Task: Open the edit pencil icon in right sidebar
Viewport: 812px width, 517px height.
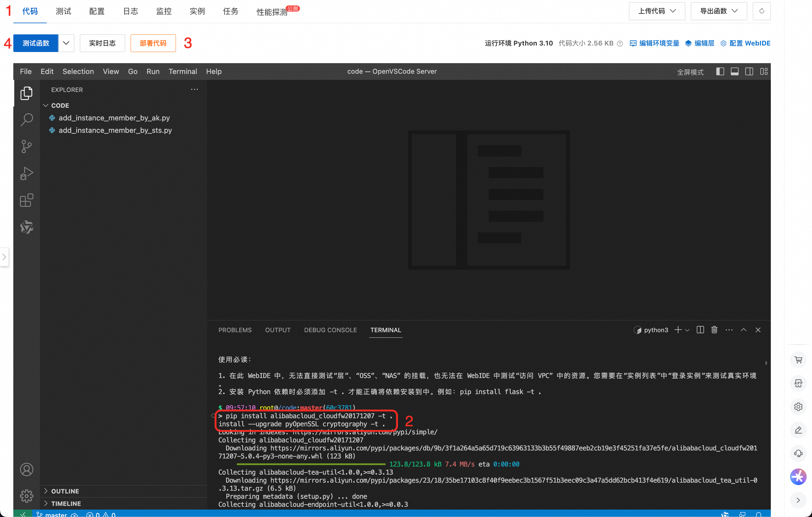Action: click(798, 430)
